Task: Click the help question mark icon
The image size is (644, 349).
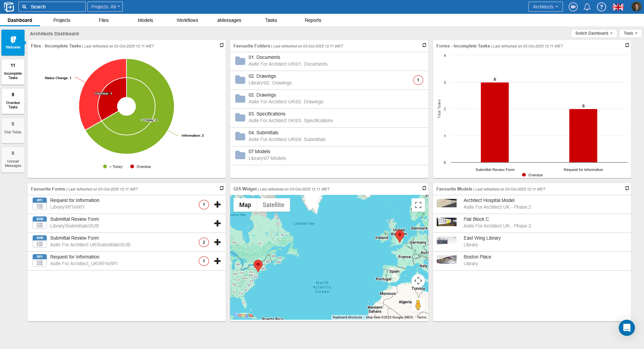Action: click(601, 7)
